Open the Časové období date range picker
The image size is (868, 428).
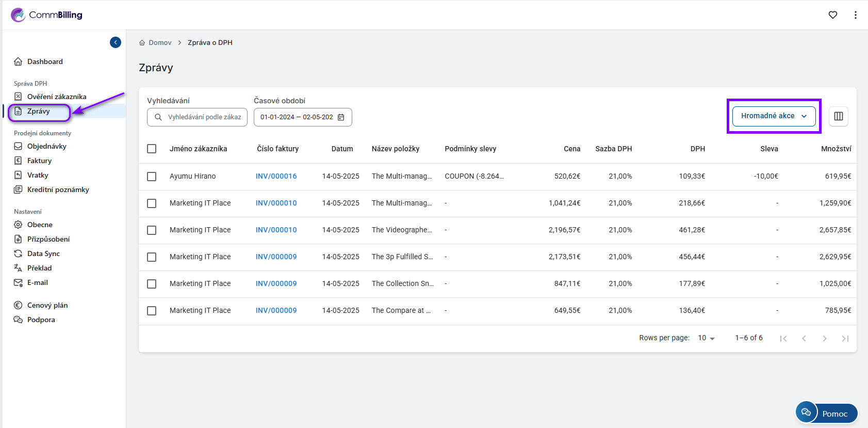(297, 117)
